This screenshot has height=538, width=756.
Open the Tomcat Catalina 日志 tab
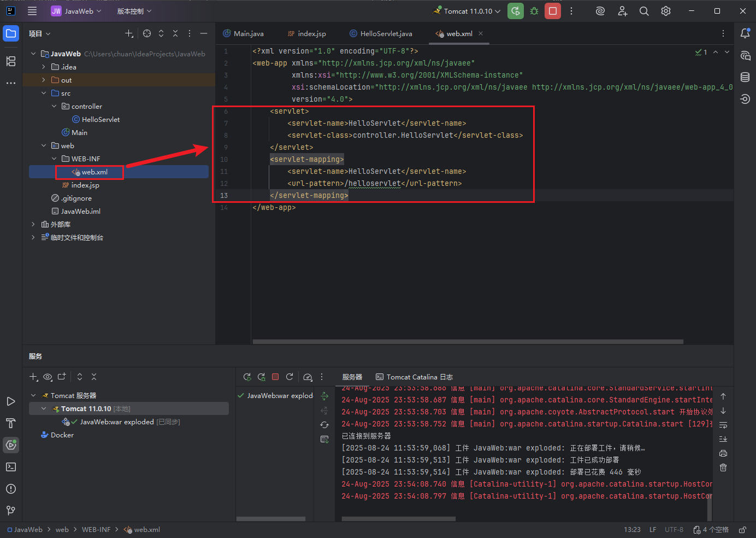415,377
